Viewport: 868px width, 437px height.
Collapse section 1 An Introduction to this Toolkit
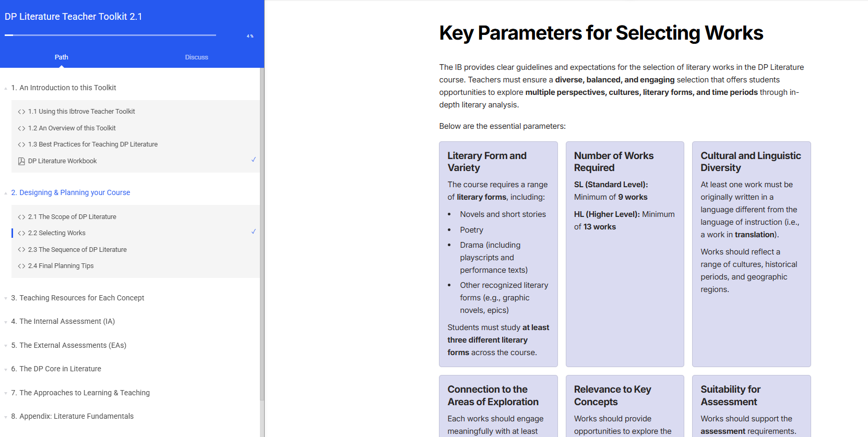[6, 88]
